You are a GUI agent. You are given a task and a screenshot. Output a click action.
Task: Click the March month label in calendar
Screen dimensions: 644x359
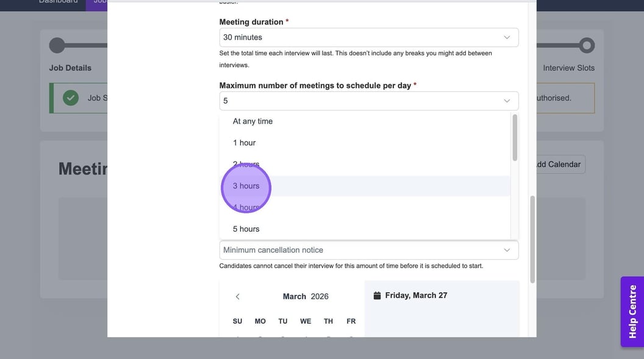pos(294,296)
